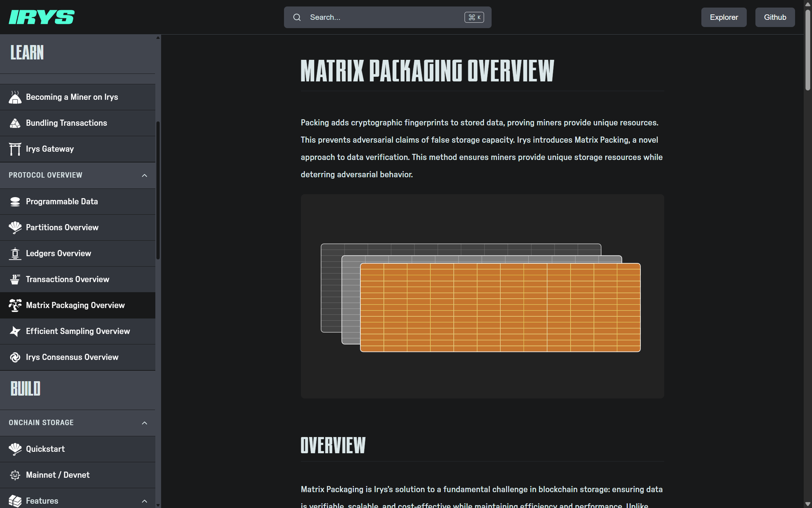Click the LEARN sidebar heading
Screen dimensions: 812x508
27,53
